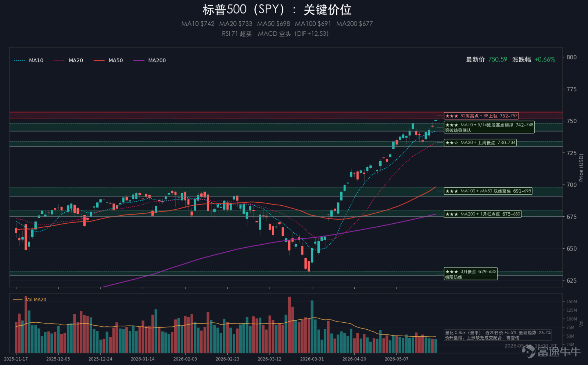This screenshot has height=365, width=588.
Task: Click the 2026-01-14 date axis label
Action: coord(143,359)
